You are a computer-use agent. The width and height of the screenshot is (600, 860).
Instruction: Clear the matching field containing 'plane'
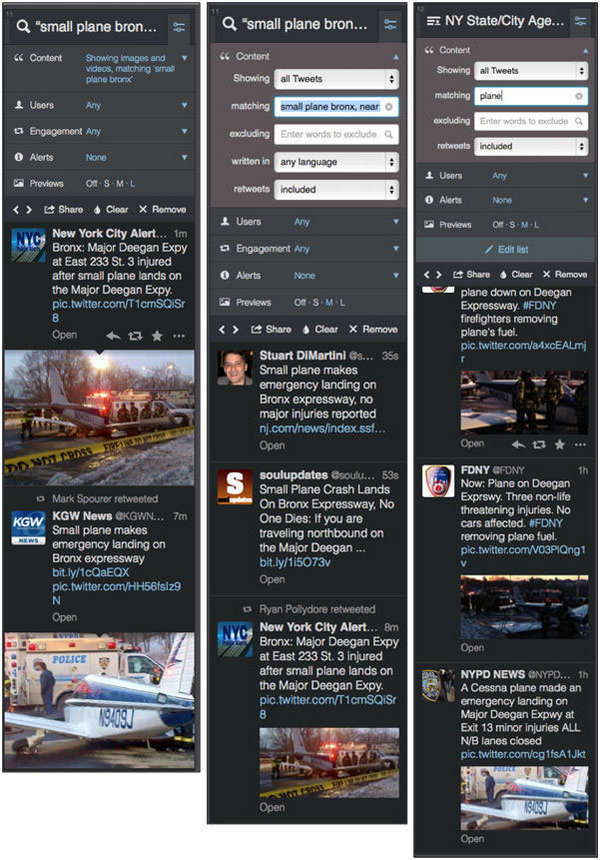[x=578, y=96]
